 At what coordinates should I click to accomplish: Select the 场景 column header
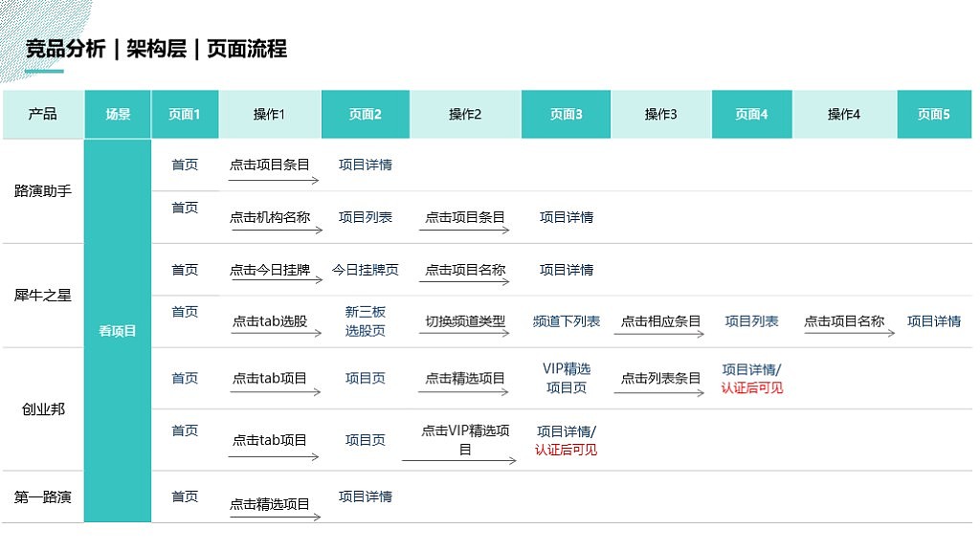118,114
